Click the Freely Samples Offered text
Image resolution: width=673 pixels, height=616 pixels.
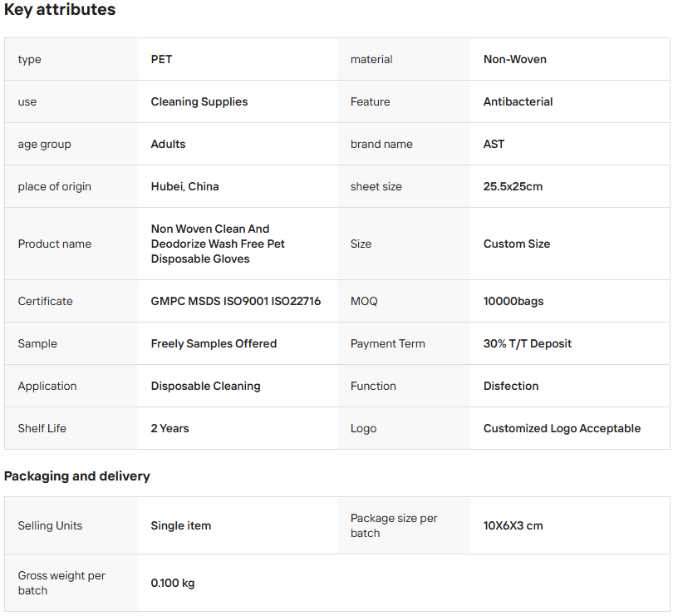tap(214, 343)
